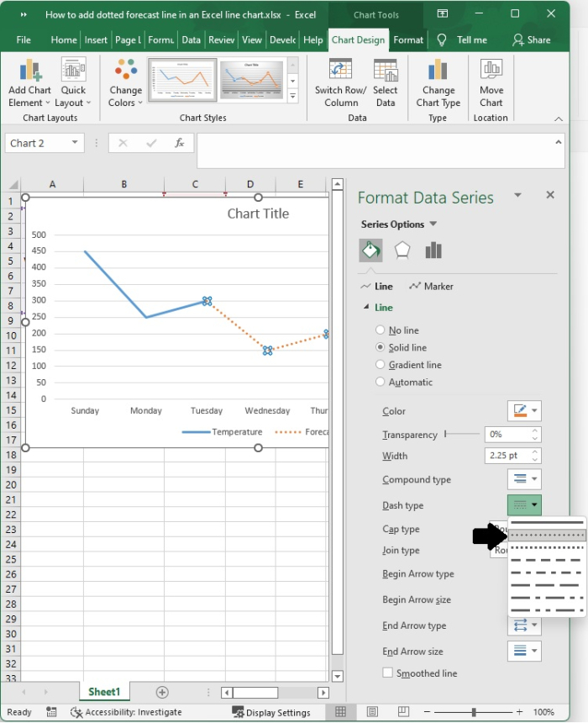Select the first chart style thumbnail
Screen dimensions: 588x723
[x=182, y=80]
